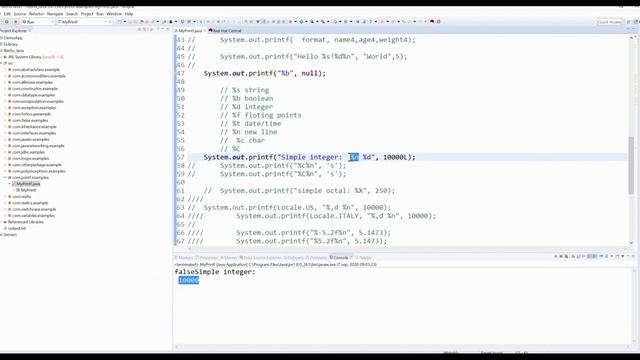Expand the Referenced Libraries node
The height and width of the screenshot is (360, 640).
pos(1,222)
